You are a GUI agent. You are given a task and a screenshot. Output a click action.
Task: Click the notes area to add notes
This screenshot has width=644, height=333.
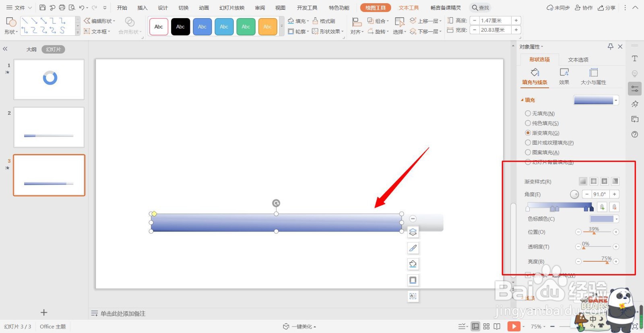(123, 313)
